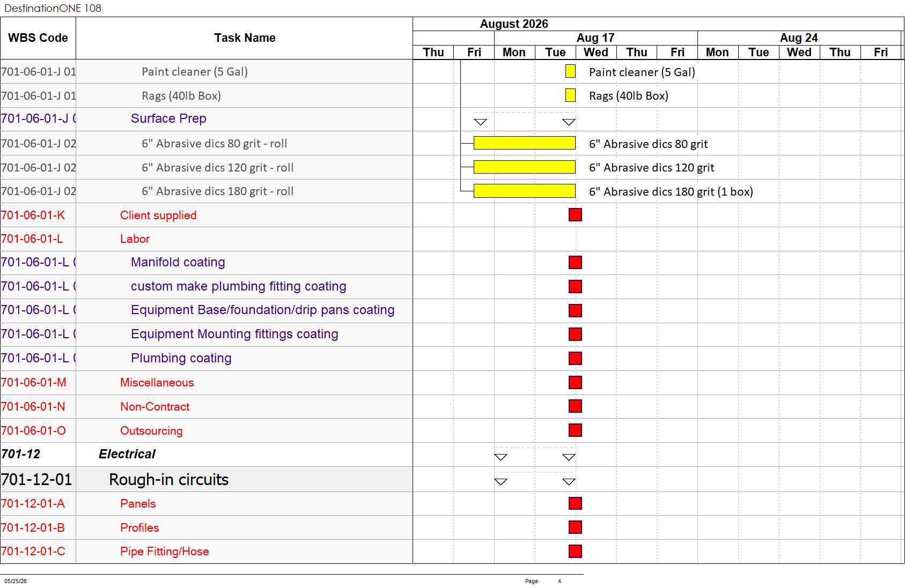Click the red Profiles milestone square
The image size is (905, 588).
coord(575,527)
